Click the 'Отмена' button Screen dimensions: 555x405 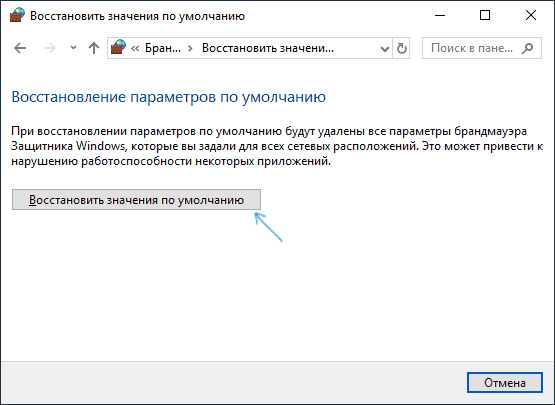click(505, 382)
